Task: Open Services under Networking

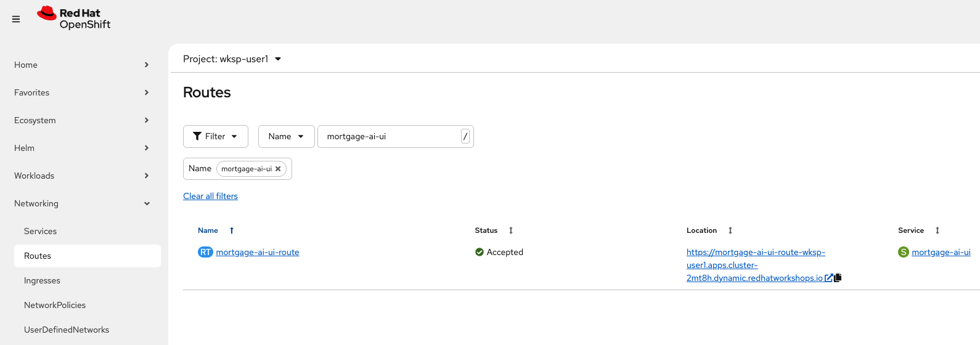Action: point(41,231)
